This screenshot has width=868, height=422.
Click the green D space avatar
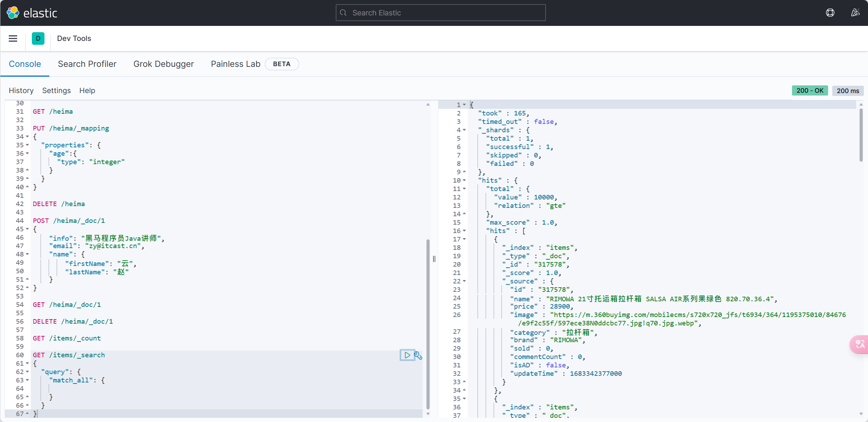(38, 38)
